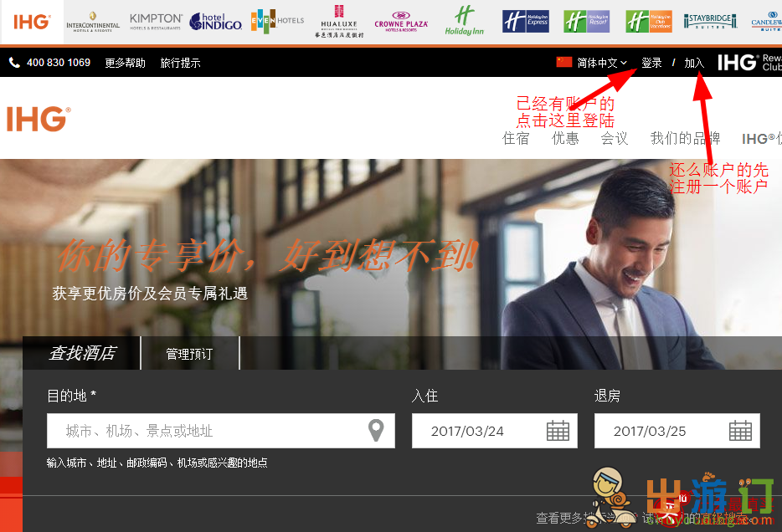Select Holiday Inn Club Vacations logo
Screen dimensions: 782x532
coord(649,22)
